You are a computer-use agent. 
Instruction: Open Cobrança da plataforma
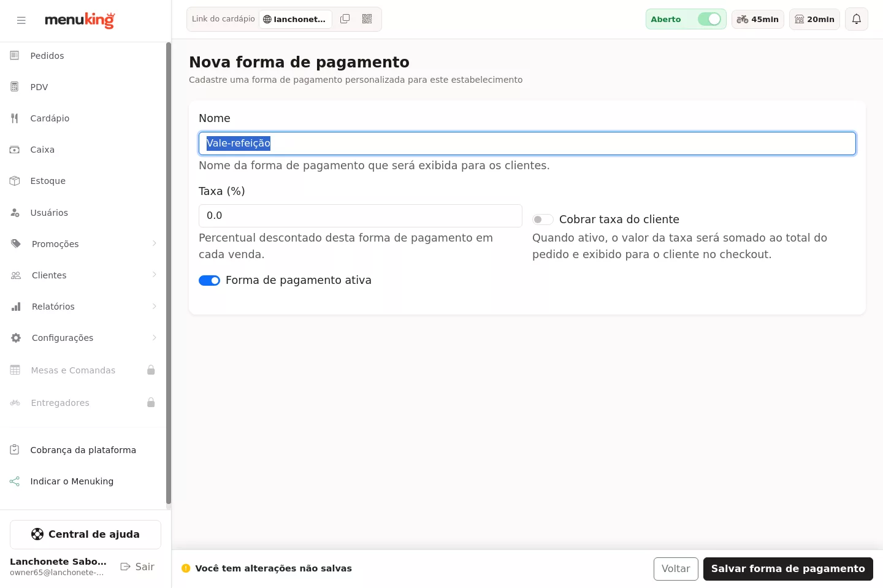click(83, 450)
